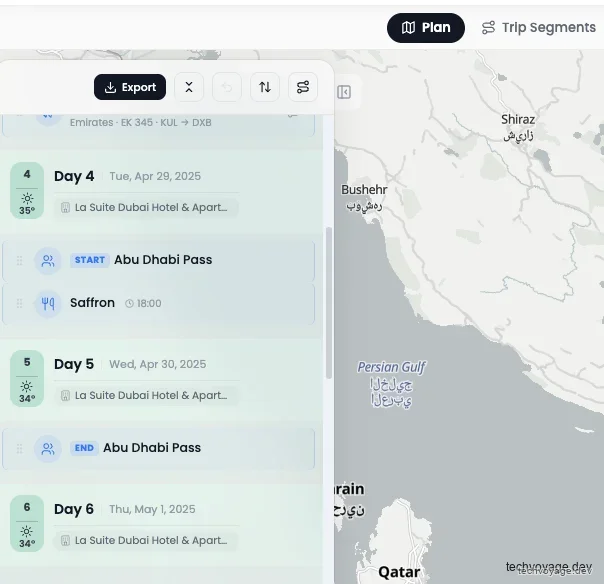Click the START badge on Abu Dhabi Pass
The image size is (604, 584).
pos(90,260)
